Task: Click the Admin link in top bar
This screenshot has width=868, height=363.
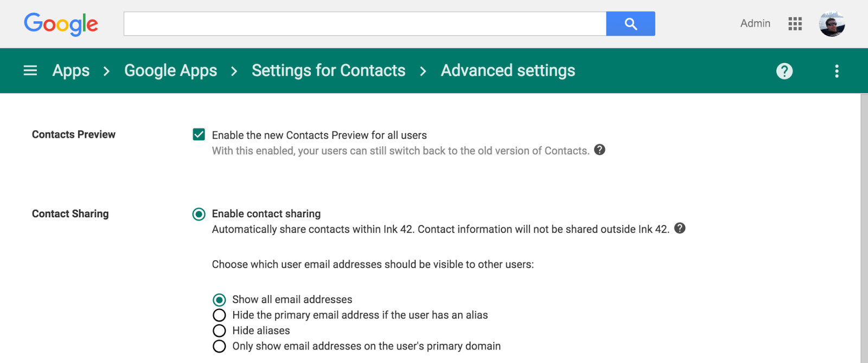Action: coord(755,23)
